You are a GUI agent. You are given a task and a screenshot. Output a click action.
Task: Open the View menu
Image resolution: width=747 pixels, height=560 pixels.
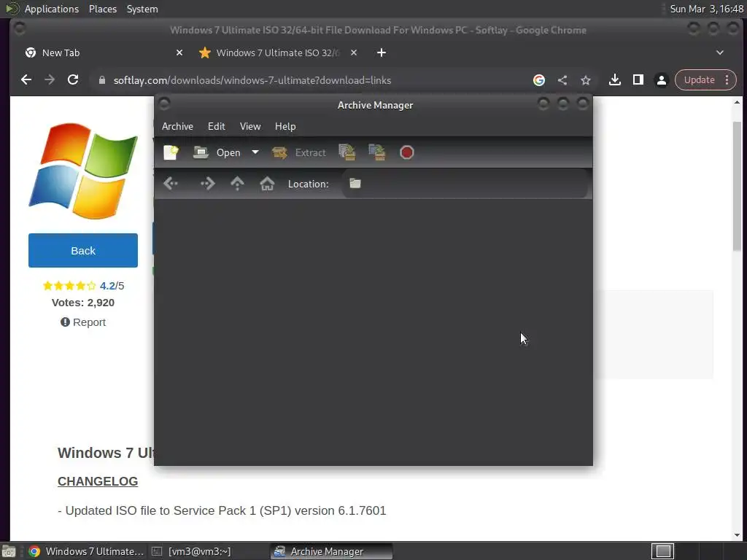tap(250, 126)
